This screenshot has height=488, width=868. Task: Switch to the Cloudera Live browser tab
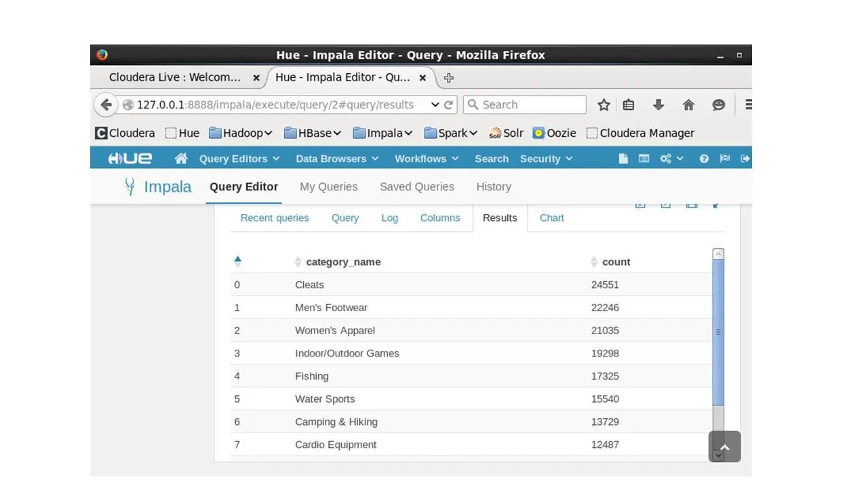(x=175, y=77)
